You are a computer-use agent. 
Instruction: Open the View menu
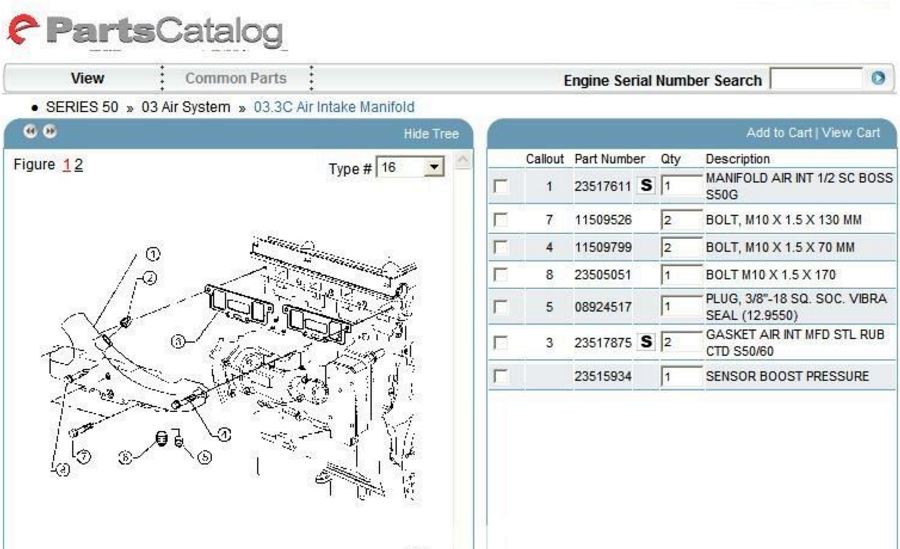click(87, 78)
